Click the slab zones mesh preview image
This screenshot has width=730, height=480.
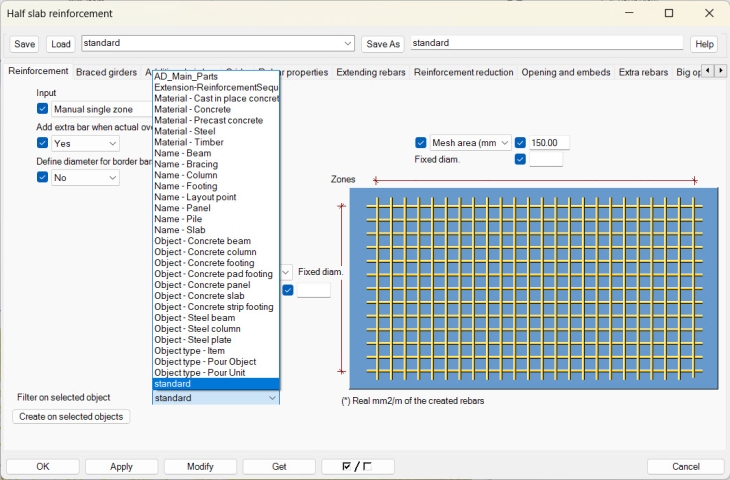click(x=533, y=288)
